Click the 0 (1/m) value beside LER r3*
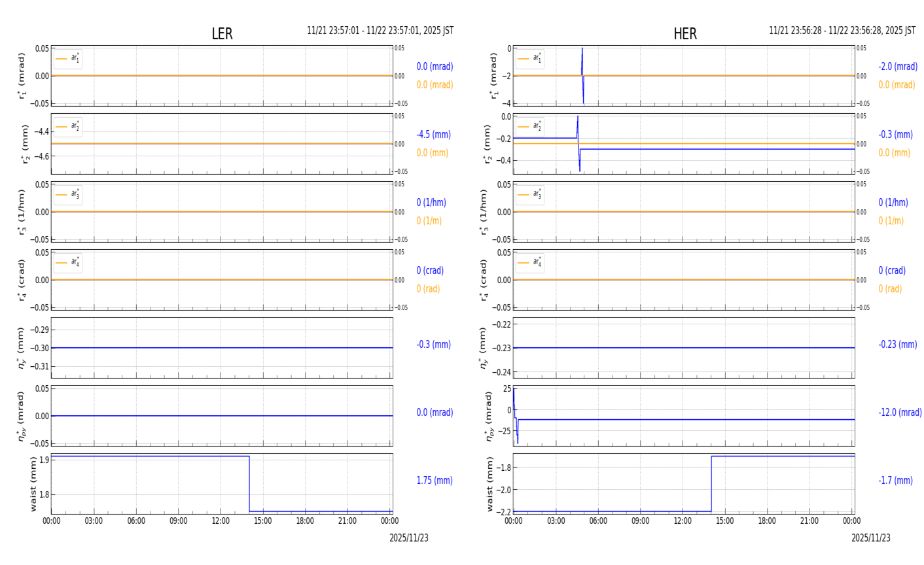 pyautogui.click(x=429, y=221)
